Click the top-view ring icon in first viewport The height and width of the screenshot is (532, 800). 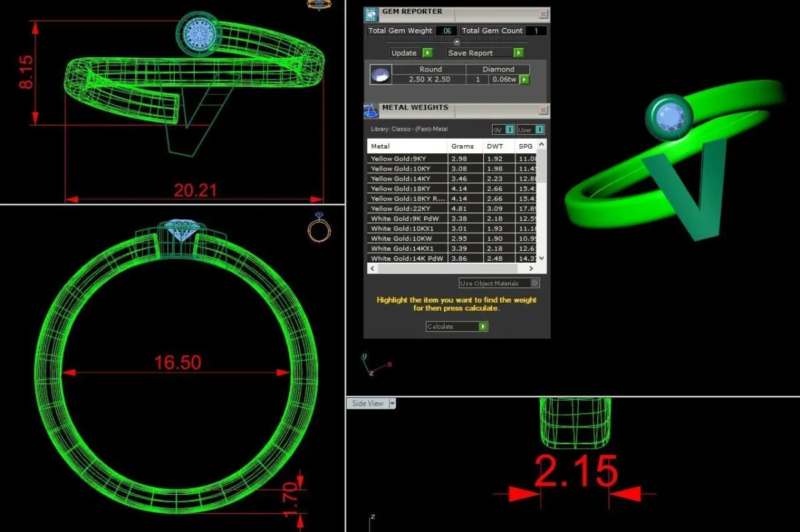coord(319,4)
